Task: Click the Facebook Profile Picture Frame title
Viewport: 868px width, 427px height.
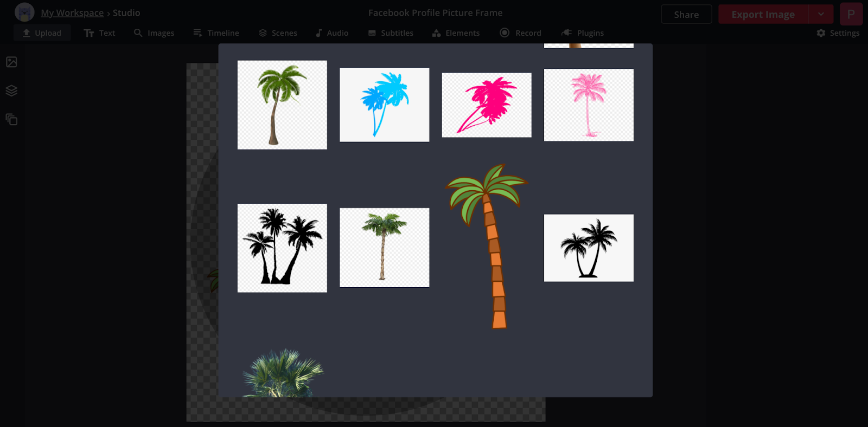Action: 435,12
